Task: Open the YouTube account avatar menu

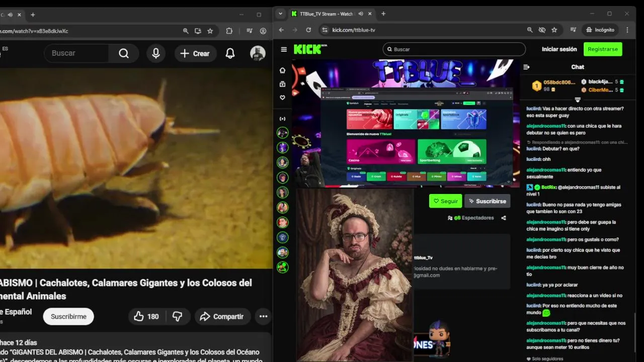Action: [x=258, y=53]
